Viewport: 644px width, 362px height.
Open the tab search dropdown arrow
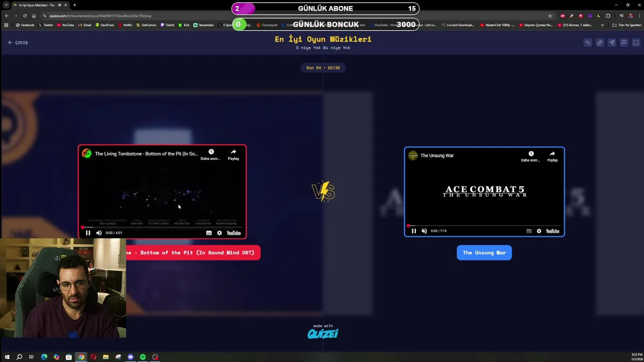pyautogui.click(x=7, y=5)
